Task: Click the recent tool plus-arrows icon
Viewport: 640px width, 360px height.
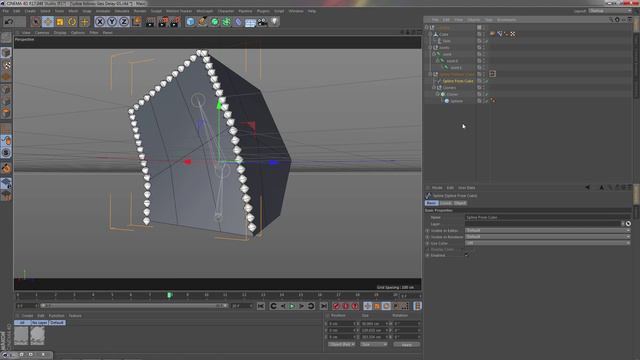Action: (x=84, y=22)
